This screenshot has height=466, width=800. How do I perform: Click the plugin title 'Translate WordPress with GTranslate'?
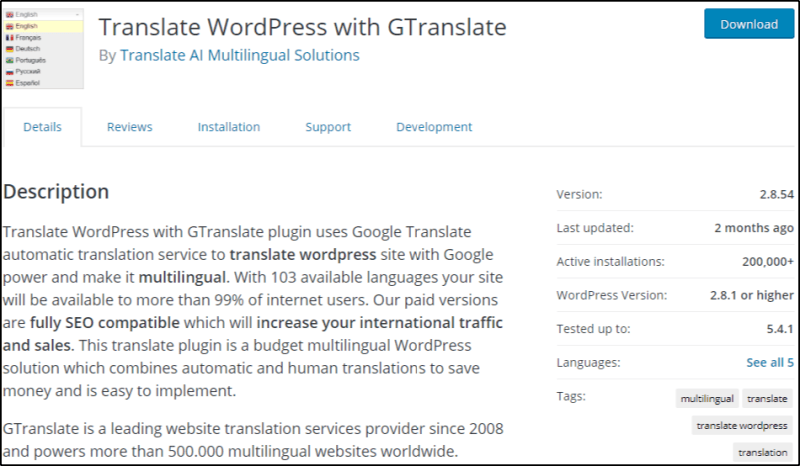302,27
